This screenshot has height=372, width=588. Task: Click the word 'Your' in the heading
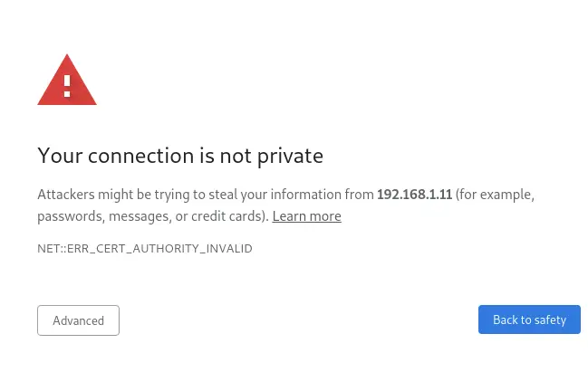[x=60, y=156]
